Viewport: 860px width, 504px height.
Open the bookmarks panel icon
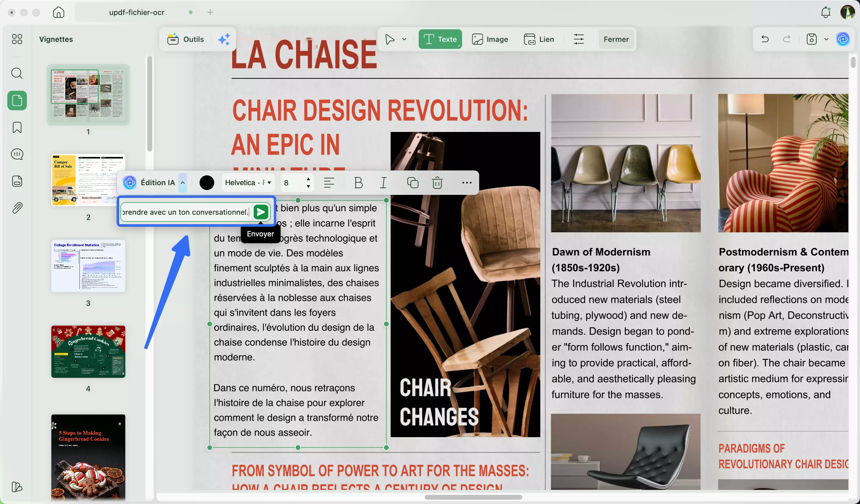point(17,128)
